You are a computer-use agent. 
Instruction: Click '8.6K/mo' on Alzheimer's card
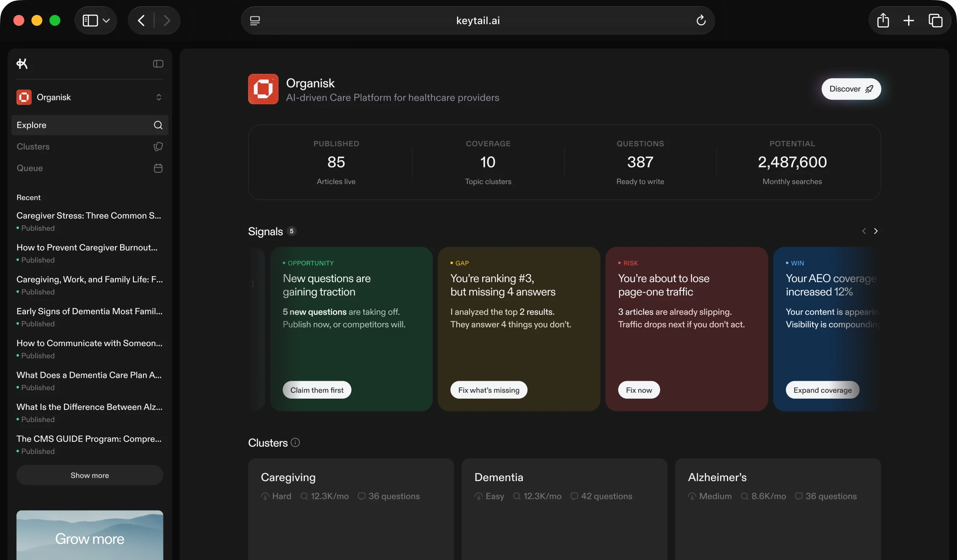click(769, 496)
